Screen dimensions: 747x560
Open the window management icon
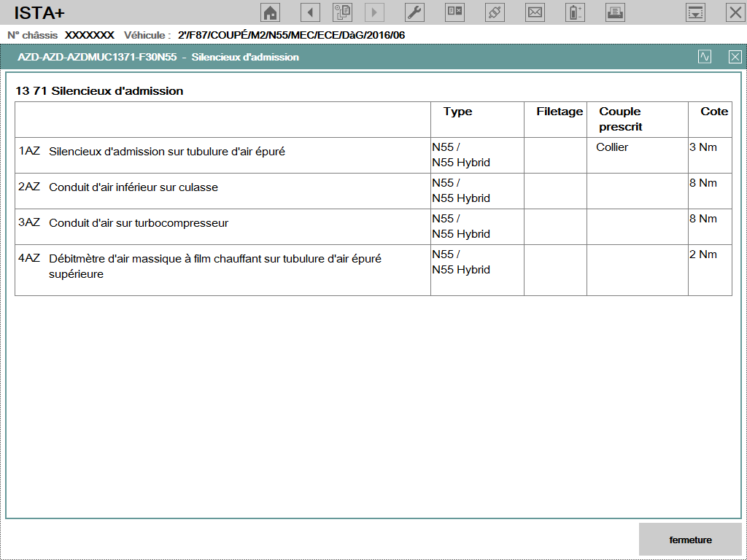454,12
